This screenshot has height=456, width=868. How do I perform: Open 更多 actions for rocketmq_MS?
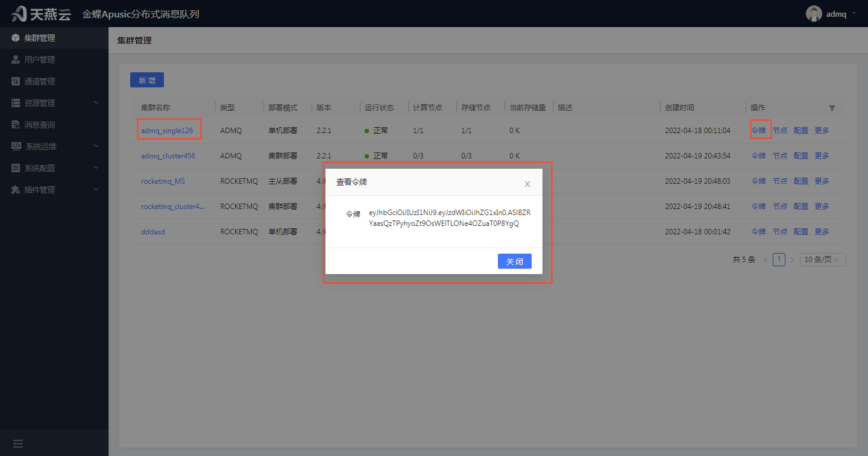coord(822,181)
